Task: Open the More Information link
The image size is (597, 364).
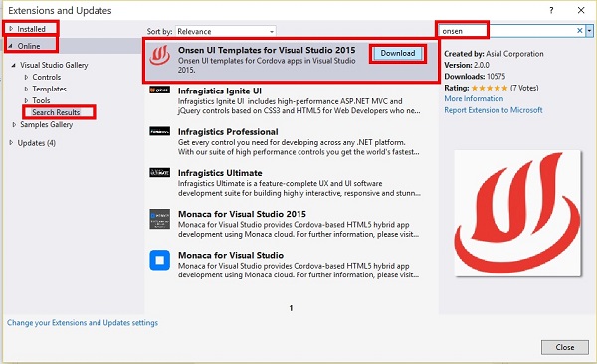Action: click(x=474, y=99)
